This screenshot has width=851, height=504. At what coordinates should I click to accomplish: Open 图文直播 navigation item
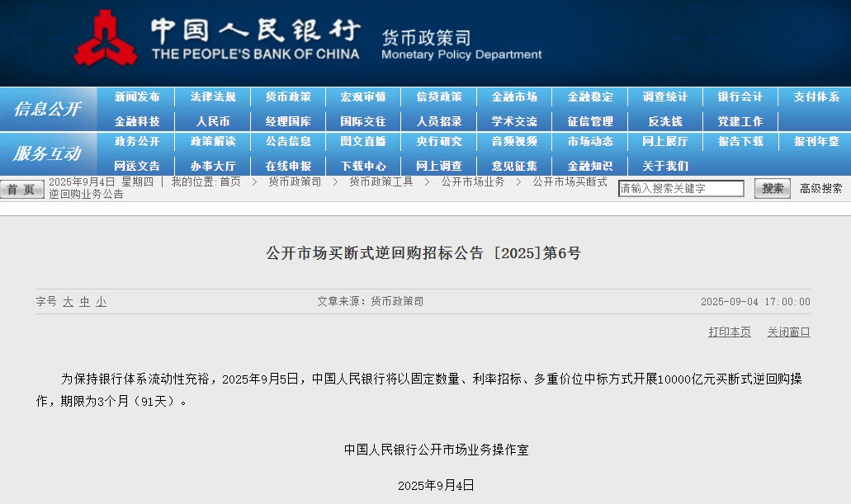point(363,142)
